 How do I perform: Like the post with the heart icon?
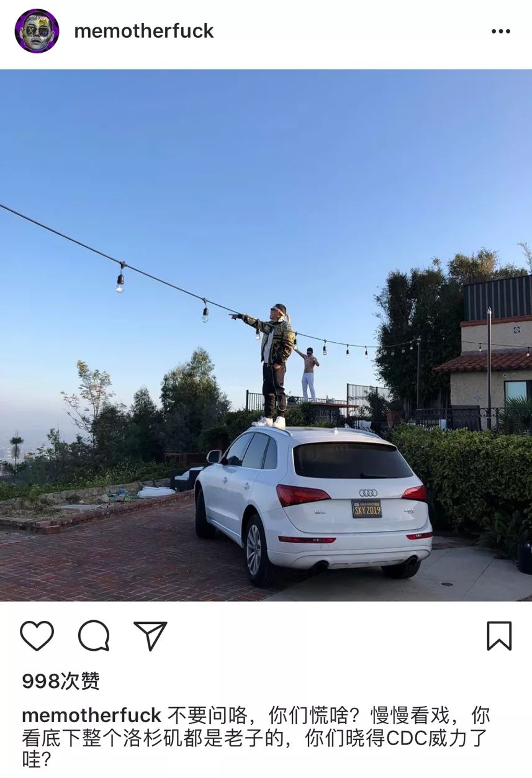pos(37,636)
